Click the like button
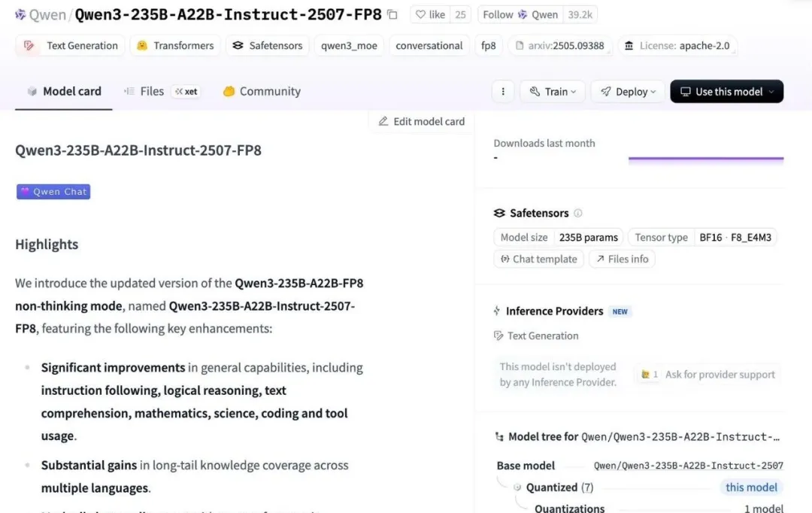Viewport: 812px width, 513px height. pos(430,14)
